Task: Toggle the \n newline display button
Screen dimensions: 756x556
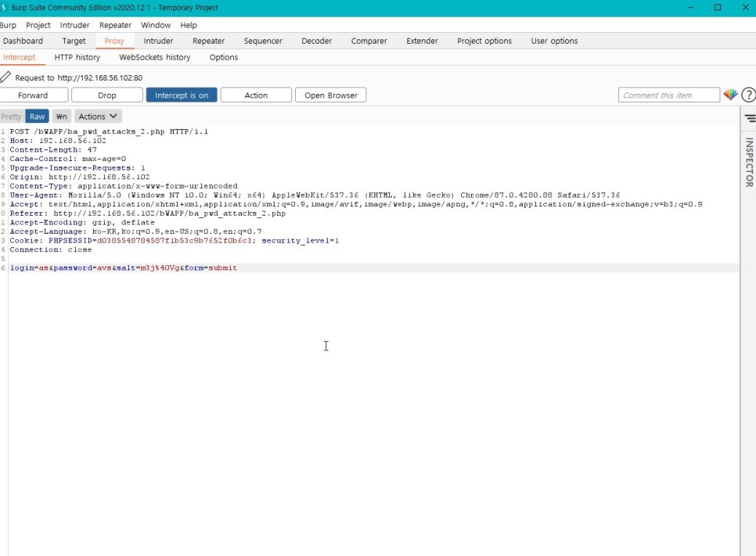Action: (x=62, y=117)
